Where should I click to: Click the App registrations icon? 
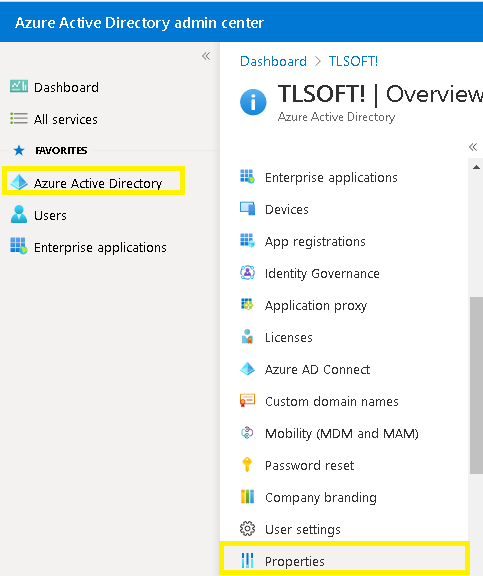coord(247,241)
